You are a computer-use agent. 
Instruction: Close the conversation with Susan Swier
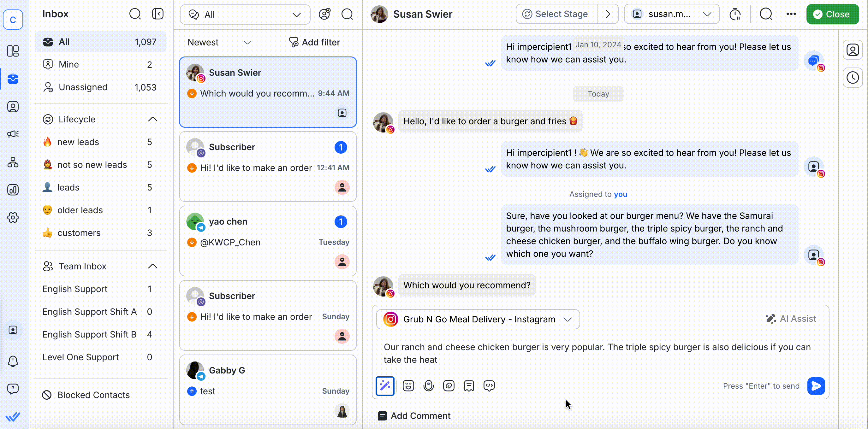coord(832,14)
